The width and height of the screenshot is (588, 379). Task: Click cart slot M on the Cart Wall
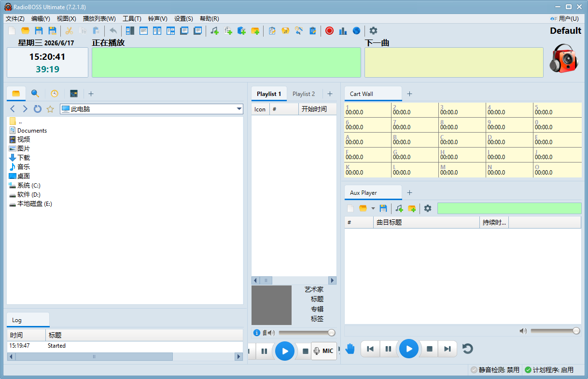[x=462, y=170]
